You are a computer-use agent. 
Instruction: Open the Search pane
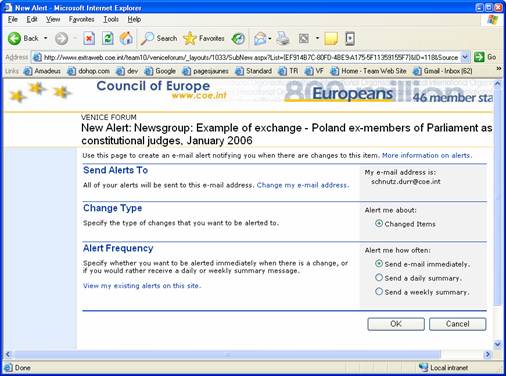click(x=159, y=39)
